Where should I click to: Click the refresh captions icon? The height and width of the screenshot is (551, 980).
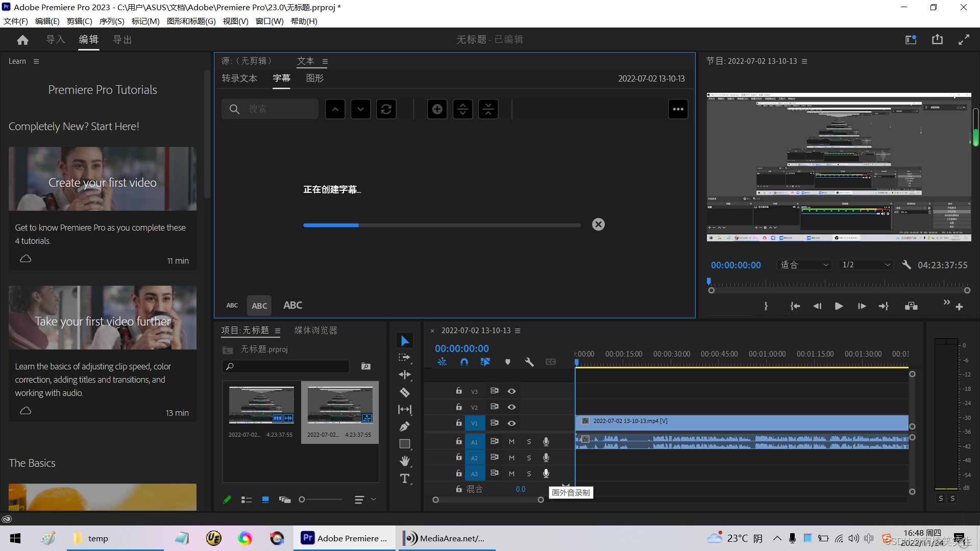click(x=386, y=109)
